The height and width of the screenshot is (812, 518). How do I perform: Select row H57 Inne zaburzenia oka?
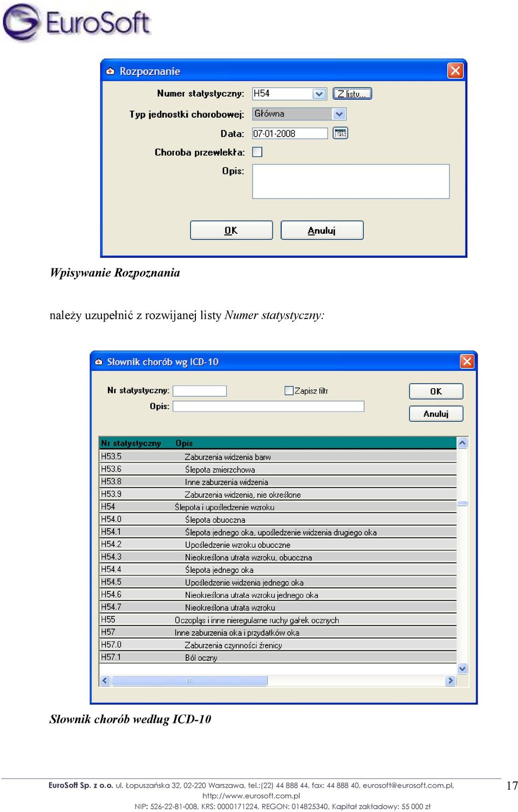tap(278, 632)
